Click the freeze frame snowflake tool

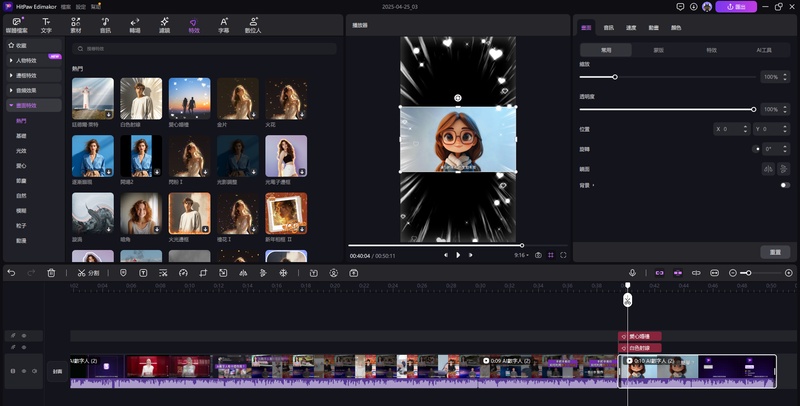tap(283, 273)
